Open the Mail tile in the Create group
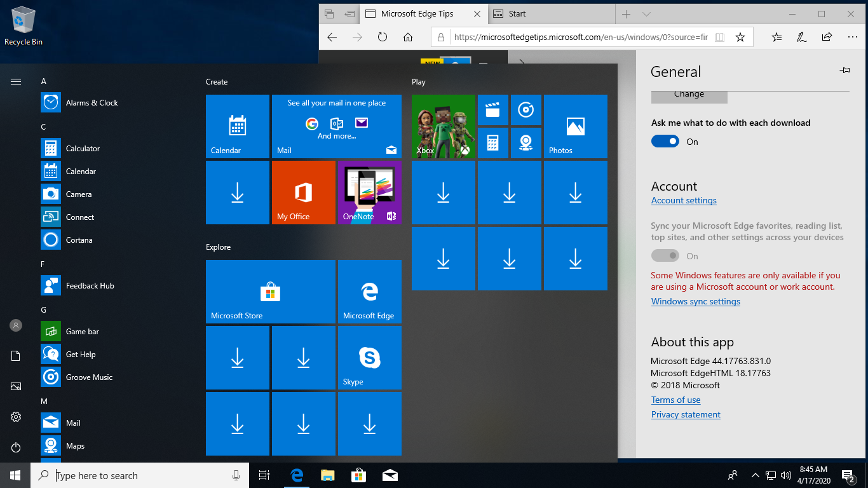 pos(337,126)
